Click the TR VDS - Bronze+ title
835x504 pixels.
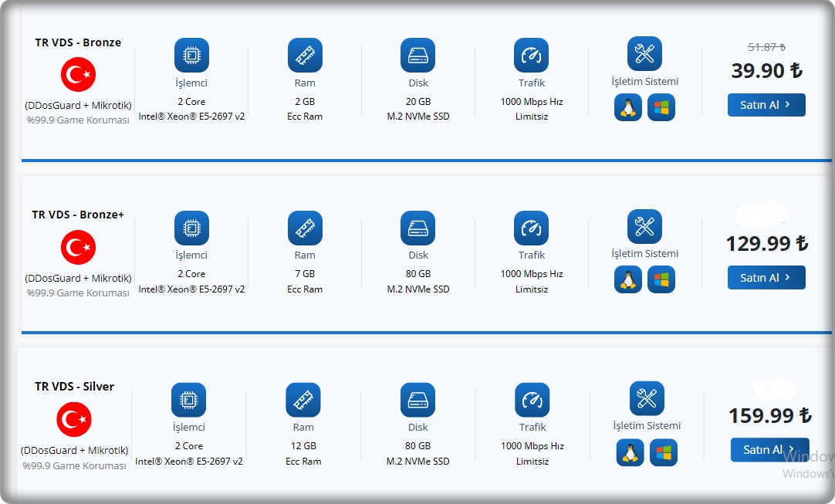point(78,215)
